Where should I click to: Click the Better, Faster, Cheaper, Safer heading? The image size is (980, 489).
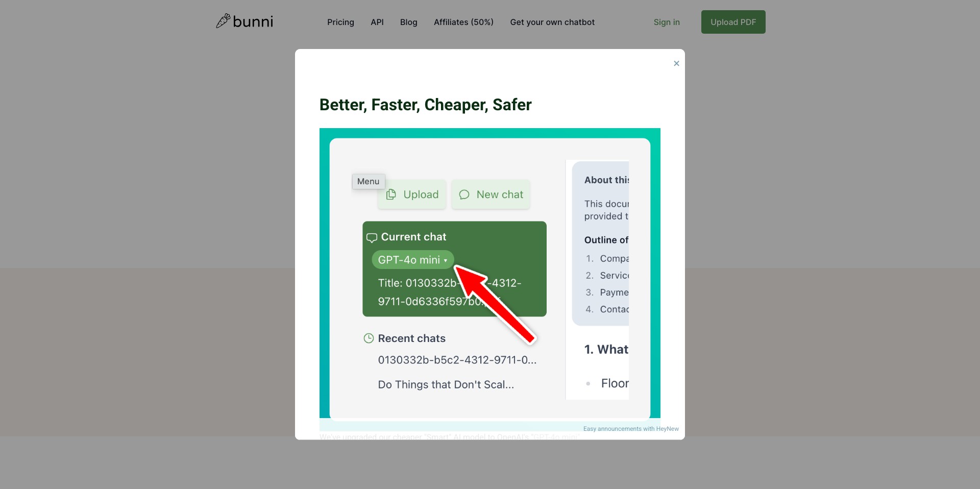(426, 105)
